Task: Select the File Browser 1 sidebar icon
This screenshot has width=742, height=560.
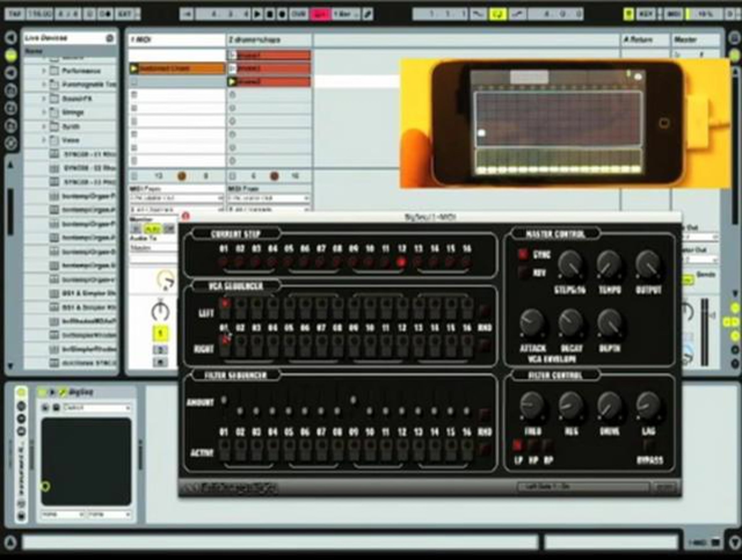Action: point(11,91)
